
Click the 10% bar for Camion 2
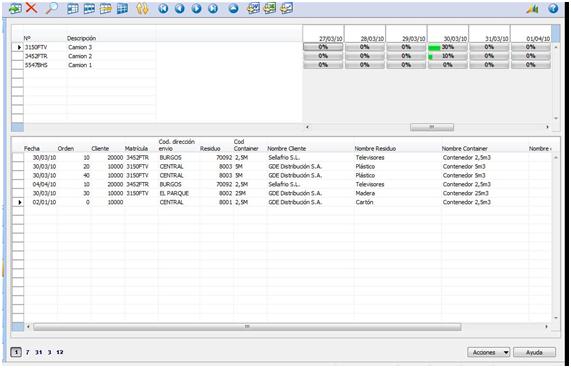pyautogui.click(x=448, y=56)
